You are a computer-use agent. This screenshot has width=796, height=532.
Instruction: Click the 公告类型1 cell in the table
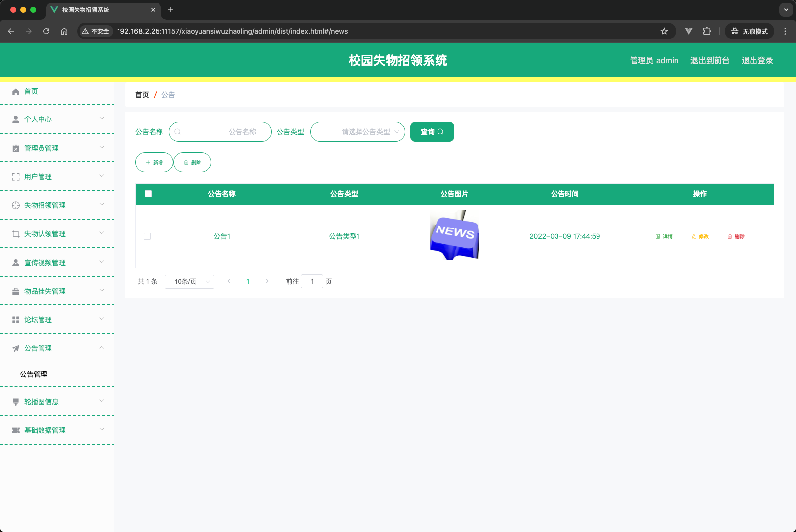tap(344, 236)
